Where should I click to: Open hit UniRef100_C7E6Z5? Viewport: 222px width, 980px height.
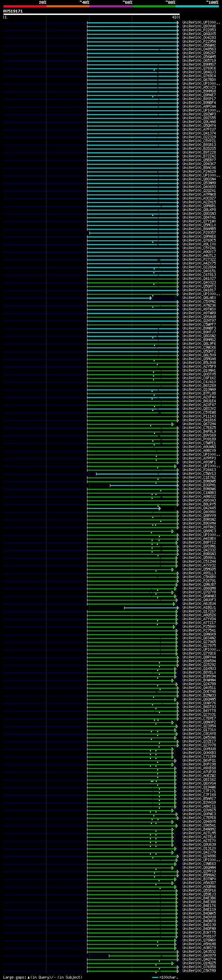(199, 428)
